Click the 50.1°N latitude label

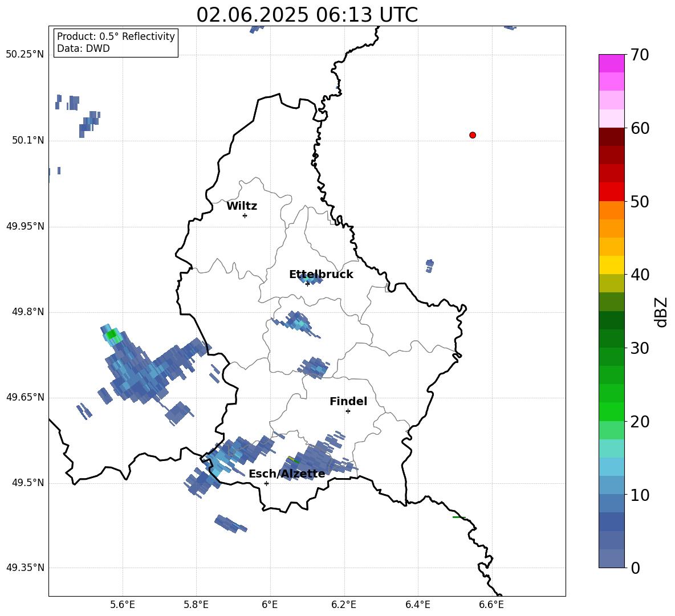click(x=28, y=141)
